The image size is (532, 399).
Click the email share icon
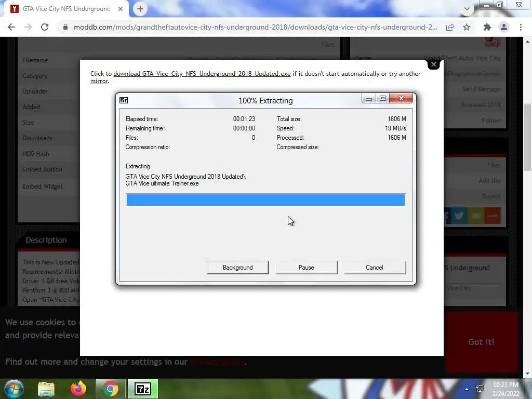tap(476, 216)
